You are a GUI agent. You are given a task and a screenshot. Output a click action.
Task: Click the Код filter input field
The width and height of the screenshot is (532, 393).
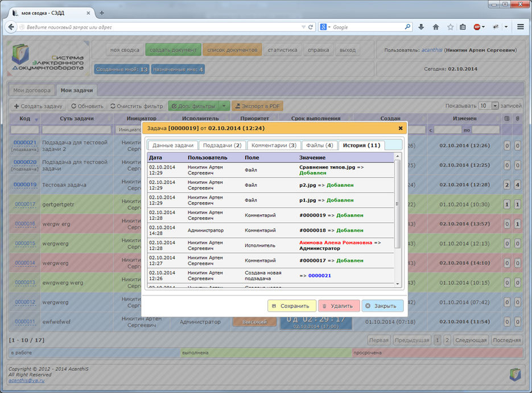tap(25, 129)
